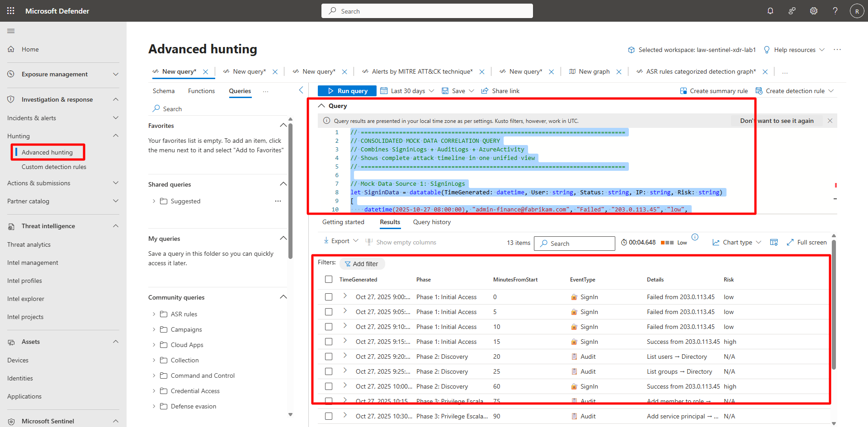Expand the Create detection rule dropdown
This screenshot has width=868, height=427.
coord(831,91)
